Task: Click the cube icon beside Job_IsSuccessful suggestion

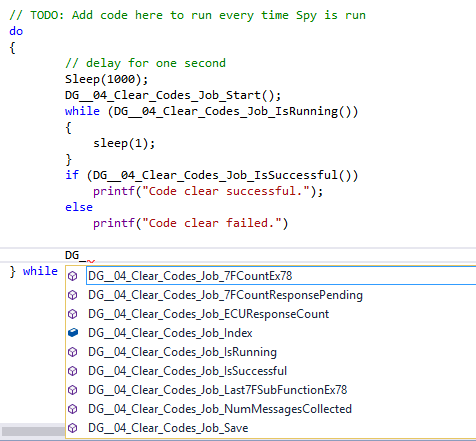Action: 73,371
